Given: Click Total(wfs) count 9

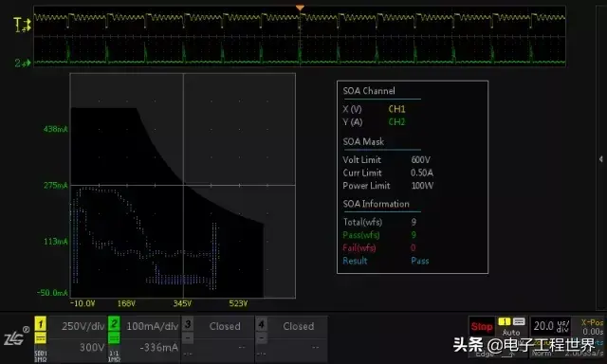Looking at the screenshot, I should [414, 222].
